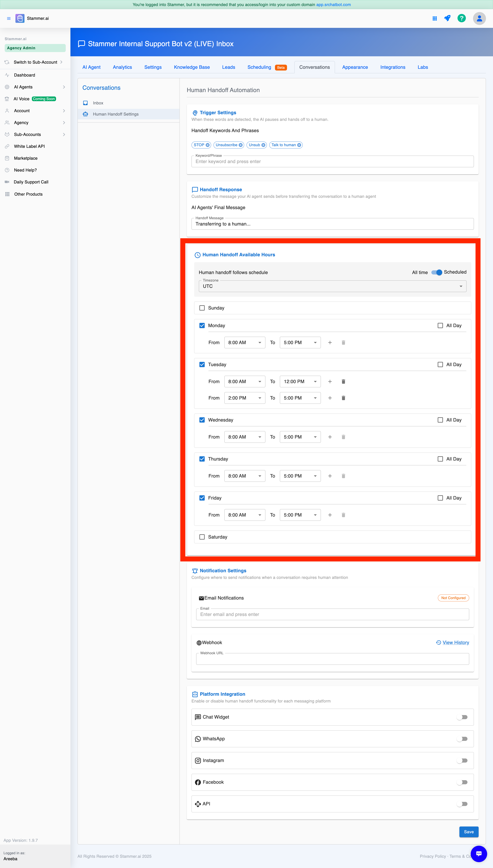Open the hamburger menu icon
Image resolution: width=493 pixels, height=868 pixels.
tap(9, 19)
